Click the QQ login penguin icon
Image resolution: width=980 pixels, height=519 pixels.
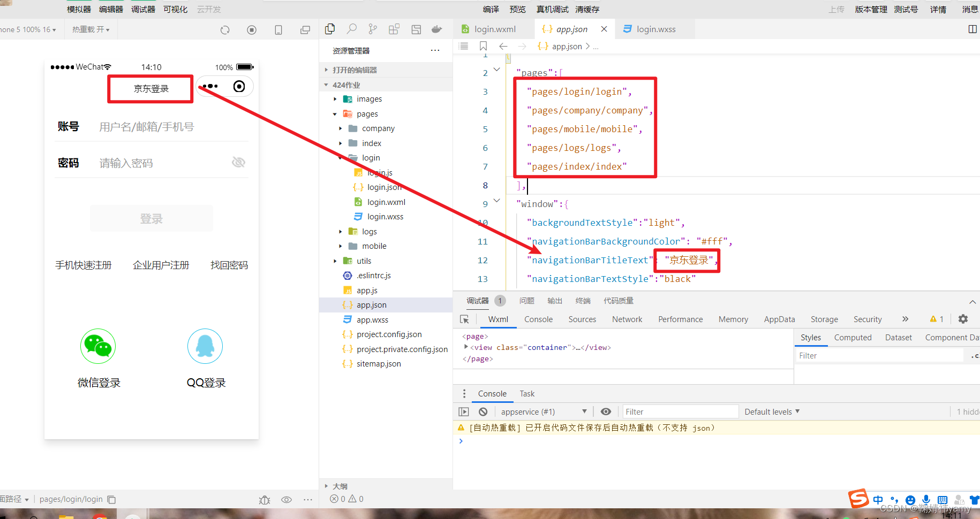point(205,346)
